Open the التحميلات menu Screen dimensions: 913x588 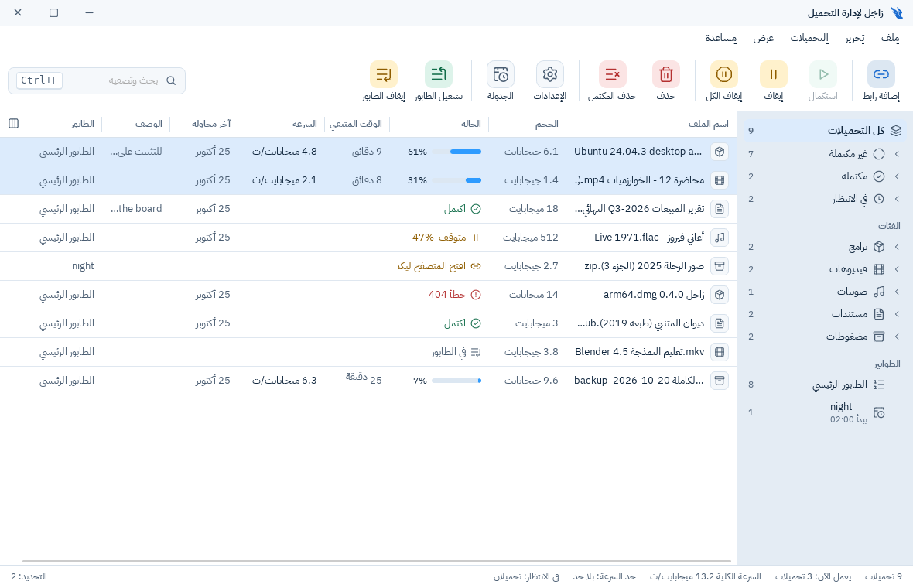809,38
